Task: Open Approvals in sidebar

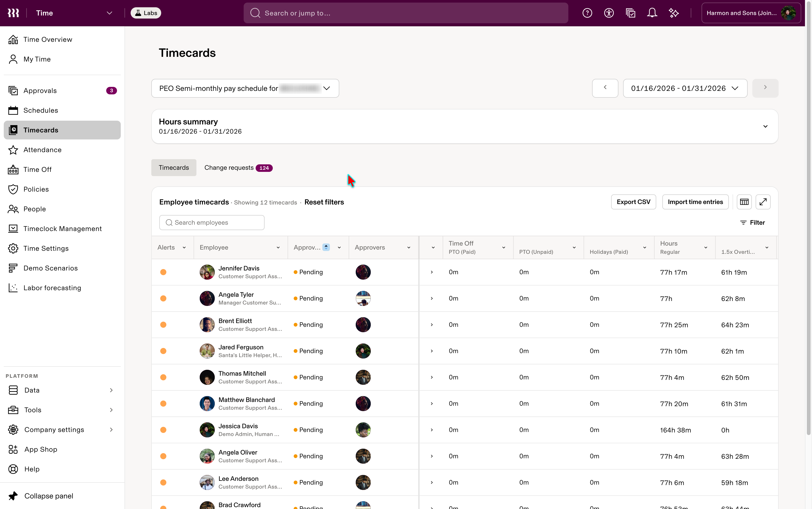Action: pos(62,91)
